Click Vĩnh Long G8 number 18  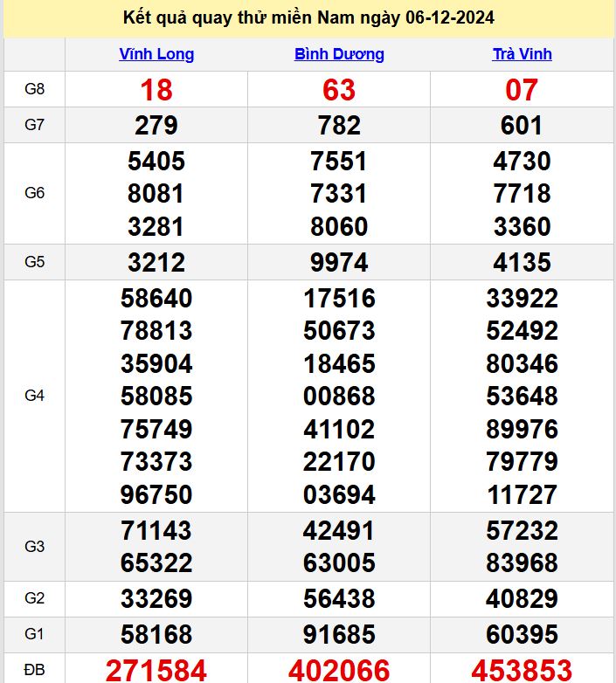(156, 90)
